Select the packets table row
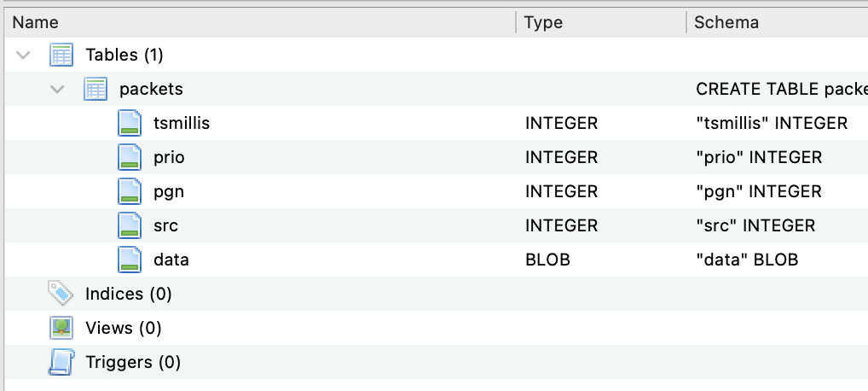868x391 pixels. (x=434, y=89)
